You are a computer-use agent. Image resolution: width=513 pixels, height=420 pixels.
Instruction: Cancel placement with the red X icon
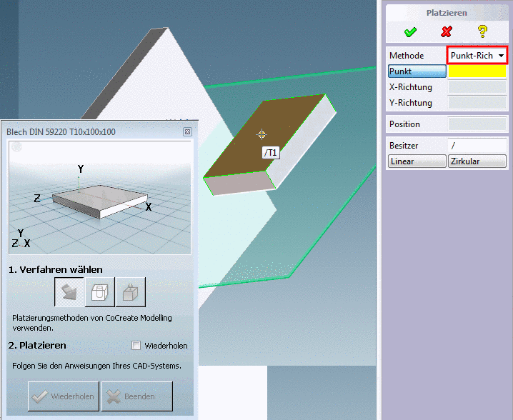pyautogui.click(x=447, y=31)
